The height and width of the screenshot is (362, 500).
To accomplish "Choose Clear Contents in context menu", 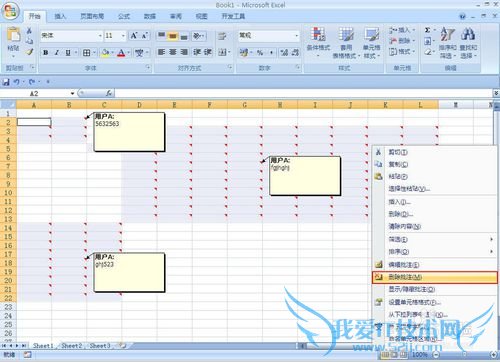I will [435, 227].
